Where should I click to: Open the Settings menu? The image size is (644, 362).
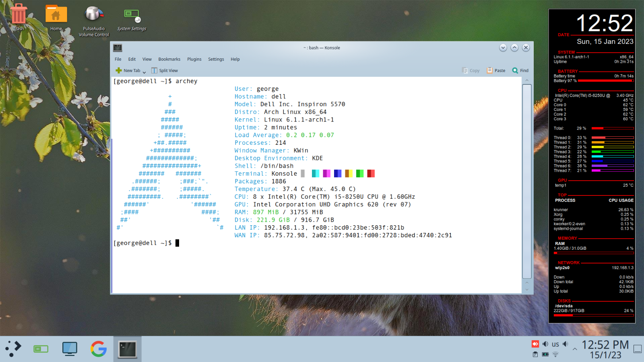click(x=216, y=59)
